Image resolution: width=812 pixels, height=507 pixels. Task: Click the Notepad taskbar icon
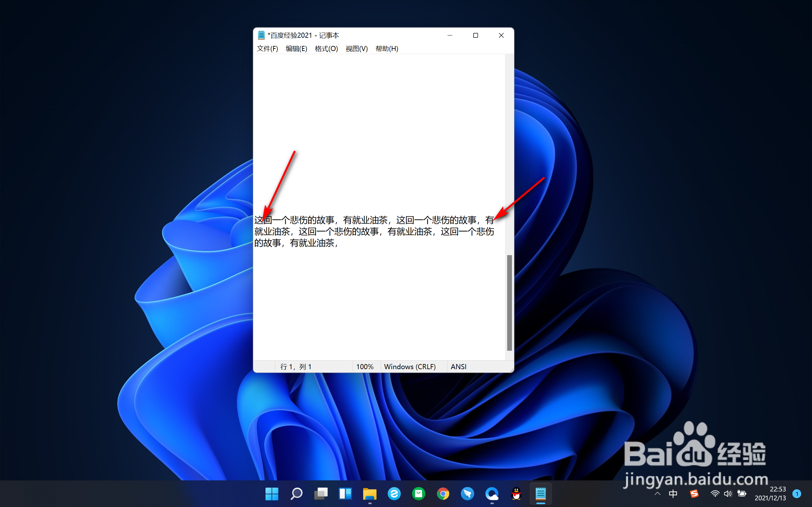[540, 494]
